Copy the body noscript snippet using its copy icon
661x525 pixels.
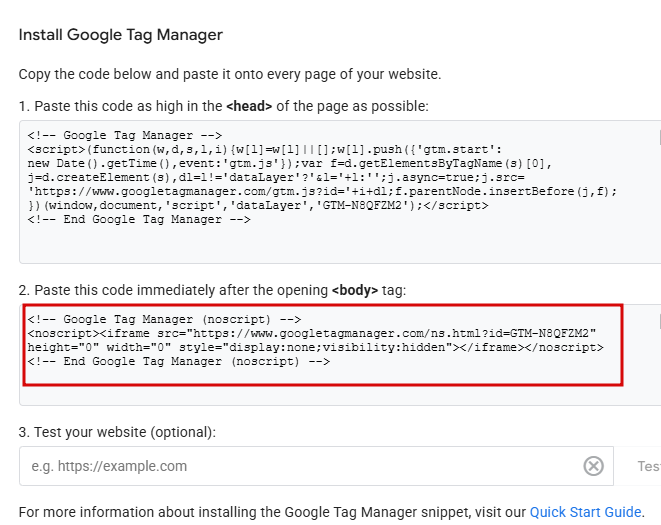[658, 320]
